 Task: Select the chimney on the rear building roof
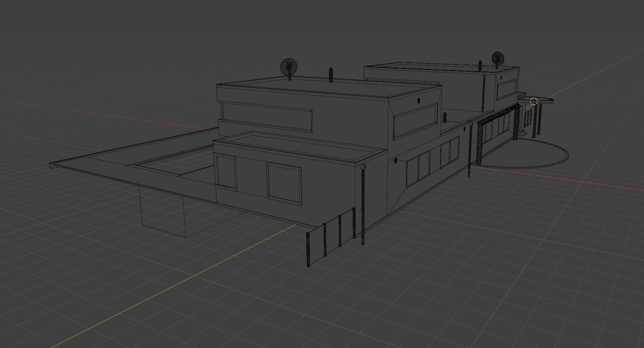(480, 66)
